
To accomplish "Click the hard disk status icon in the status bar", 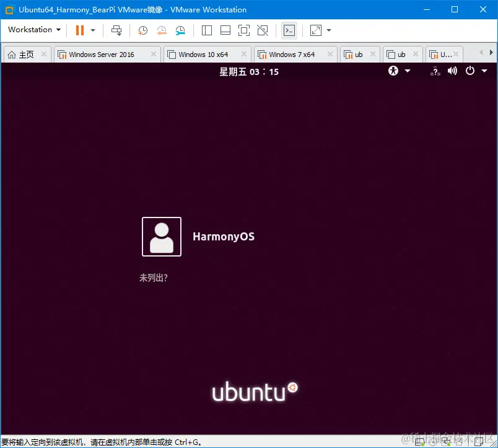I will tap(420, 441).
